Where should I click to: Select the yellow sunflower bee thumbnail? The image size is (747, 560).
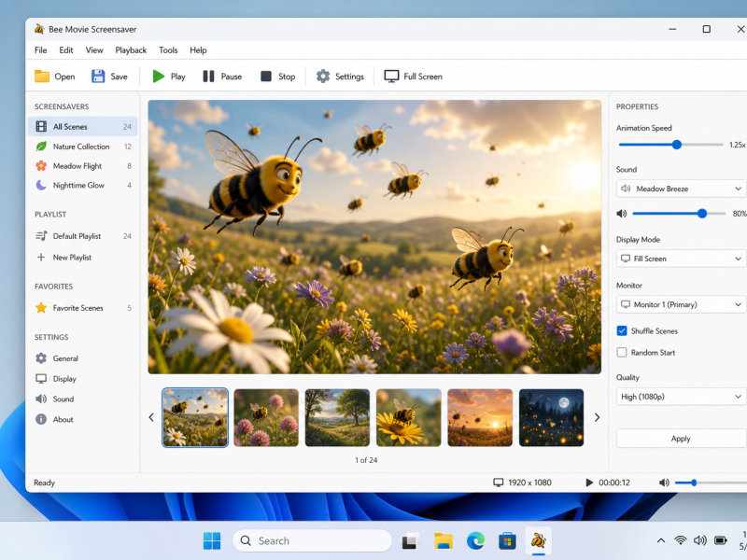[x=409, y=417]
